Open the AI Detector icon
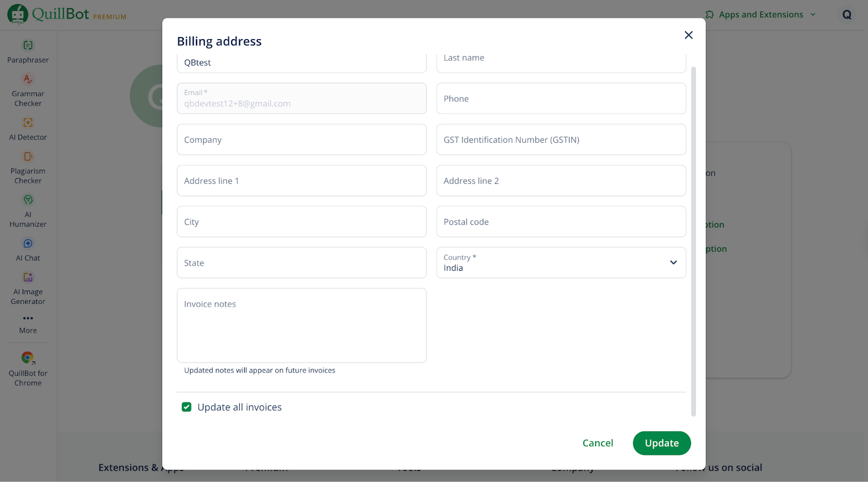868x482 pixels. click(x=28, y=123)
